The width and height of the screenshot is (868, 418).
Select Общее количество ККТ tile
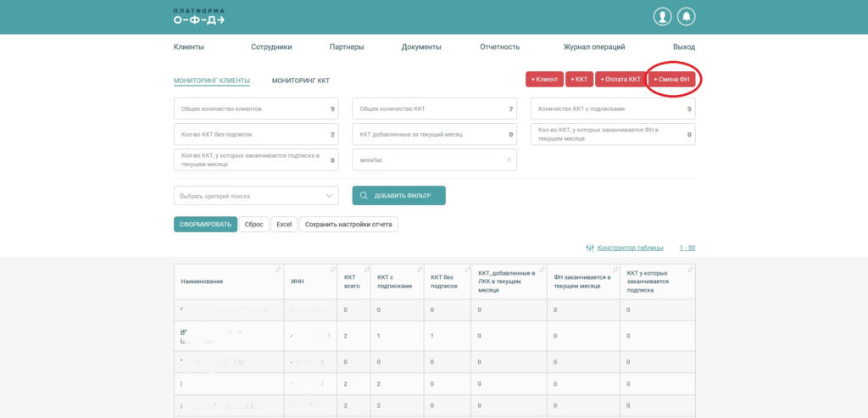(x=435, y=109)
